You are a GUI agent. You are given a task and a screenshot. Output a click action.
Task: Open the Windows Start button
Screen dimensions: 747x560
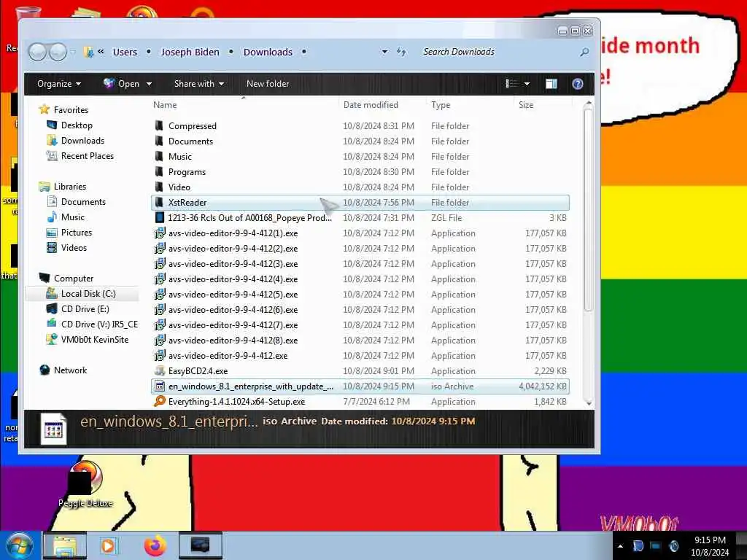pyautogui.click(x=19, y=545)
